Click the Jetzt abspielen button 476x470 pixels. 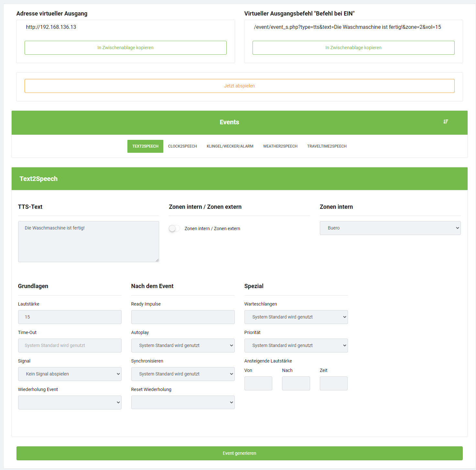pos(240,86)
